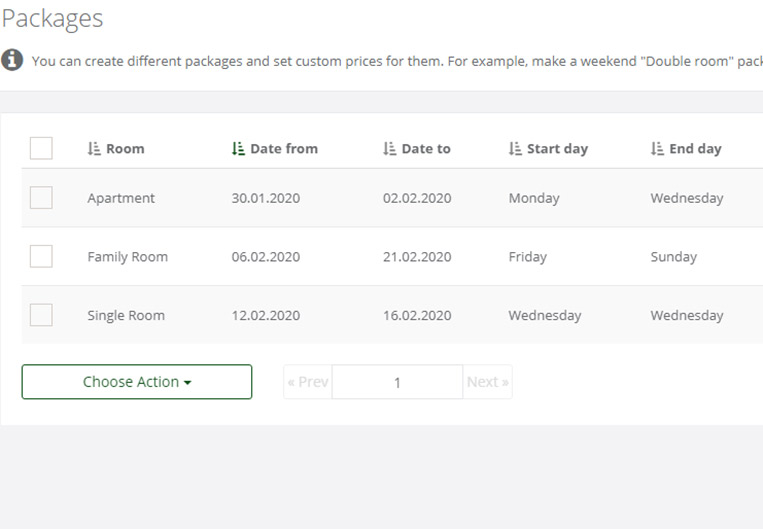Open the Choose Action dropdown

coord(137,382)
